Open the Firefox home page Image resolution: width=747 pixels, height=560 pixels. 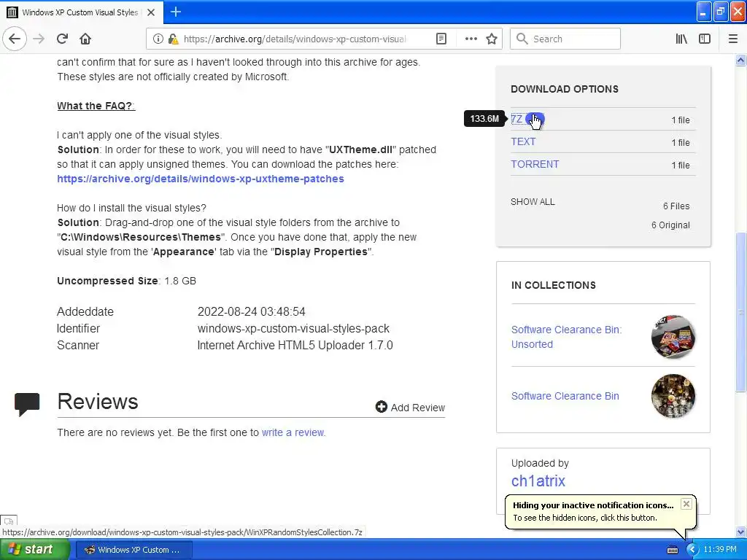85,39
